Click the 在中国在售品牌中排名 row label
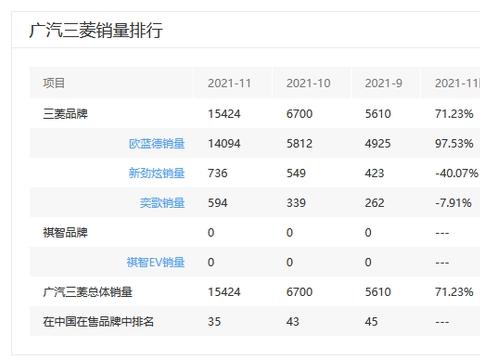Image resolution: width=480 pixels, height=360 pixels. pyautogui.click(x=98, y=322)
